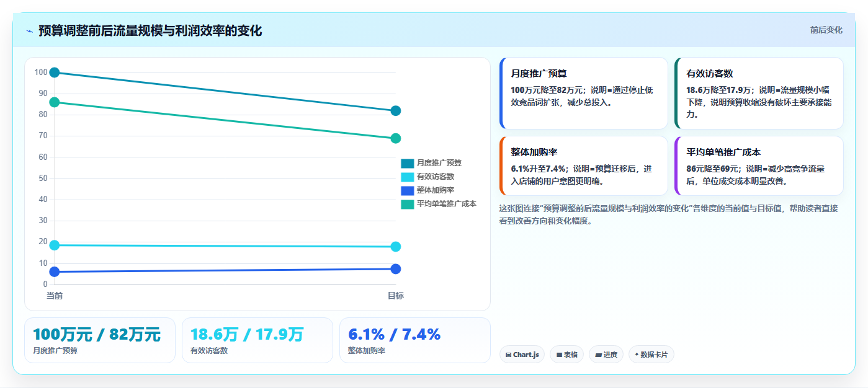Screen dimensions: 868x388
Task: Click 整体加购率 target data point
Action: [396, 269]
